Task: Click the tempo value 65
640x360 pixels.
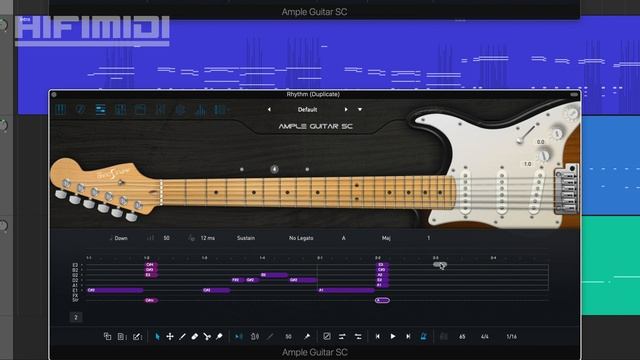Action: point(462,337)
